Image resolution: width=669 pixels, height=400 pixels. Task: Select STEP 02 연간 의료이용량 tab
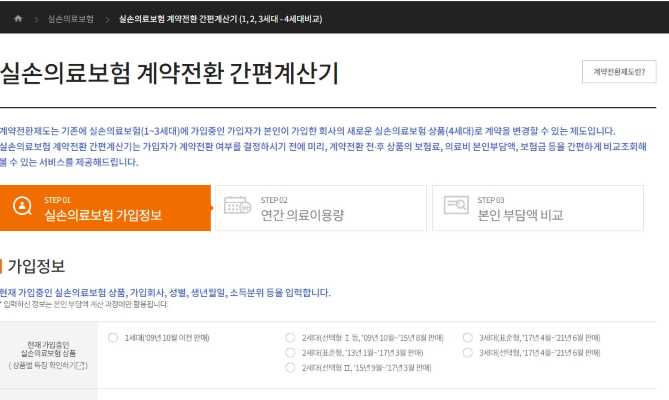[321, 208]
